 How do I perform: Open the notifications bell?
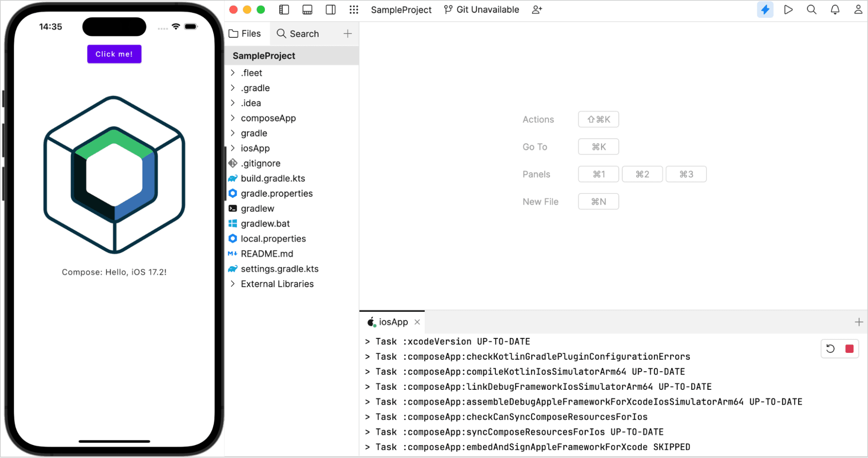click(835, 10)
